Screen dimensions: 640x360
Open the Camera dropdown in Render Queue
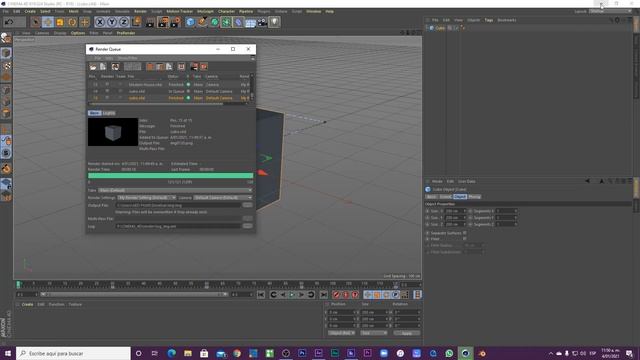[x=223, y=198]
